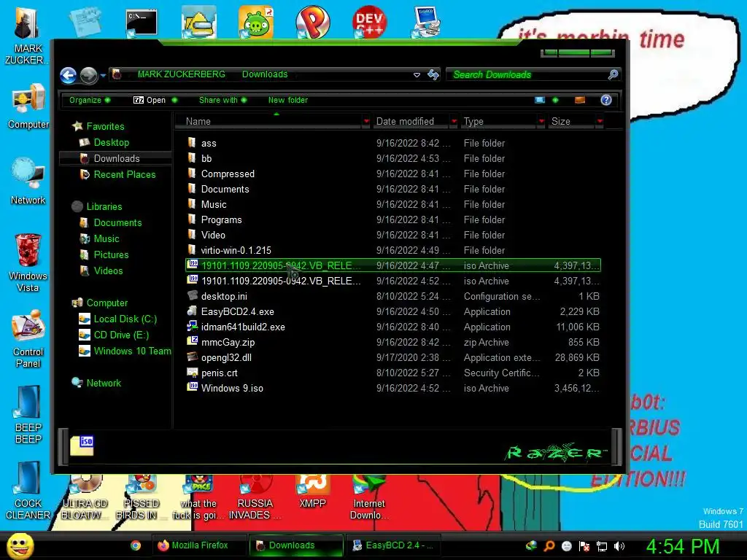Select the Programs folder icon
This screenshot has height=560, width=747.
pyautogui.click(x=192, y=219)
